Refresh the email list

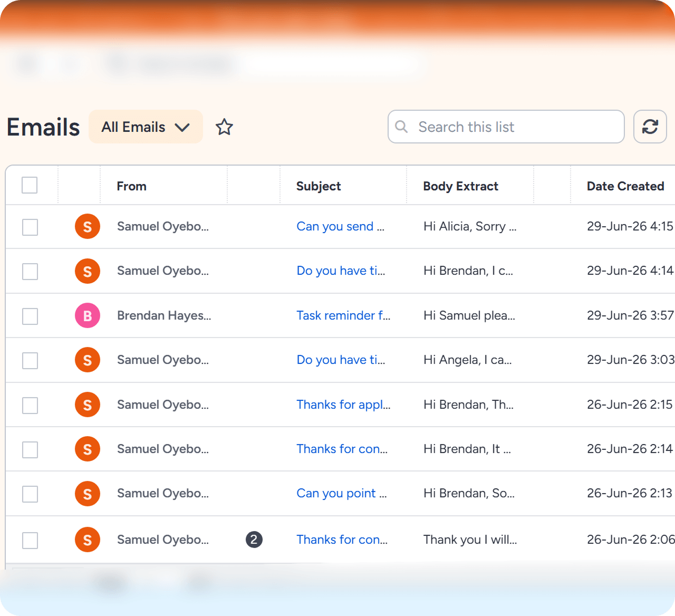[650, 127]
